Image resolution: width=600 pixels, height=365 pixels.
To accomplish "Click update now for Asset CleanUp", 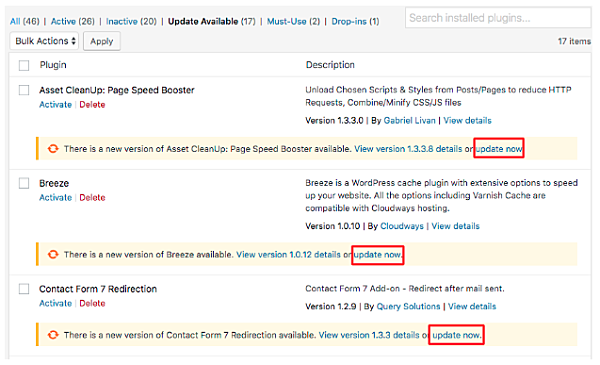I will [x=499, y=148].
